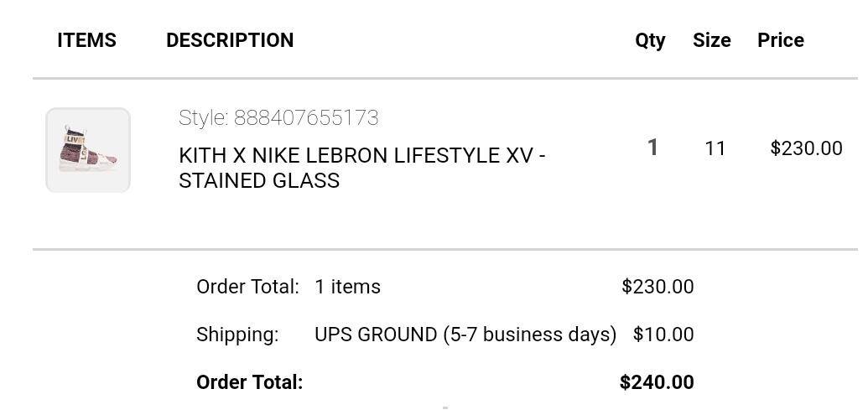Select the quantity value 1
The height and width of the screenshot is (415, 868).
pyautogui.click(x=652, y=148)
